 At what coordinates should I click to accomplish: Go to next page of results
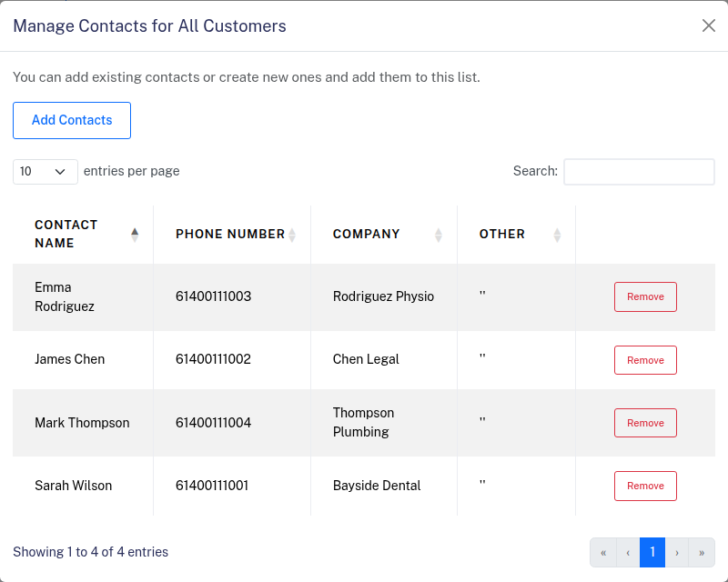677,552
